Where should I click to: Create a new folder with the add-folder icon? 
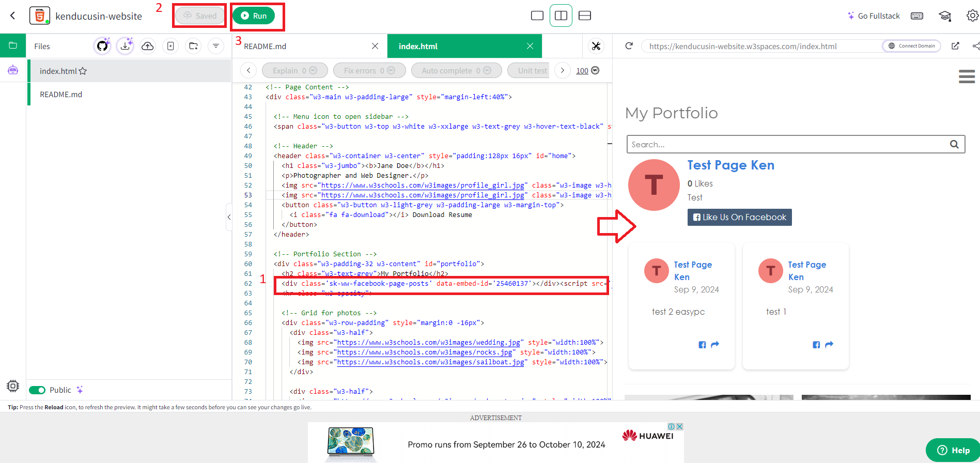(193, 46)
